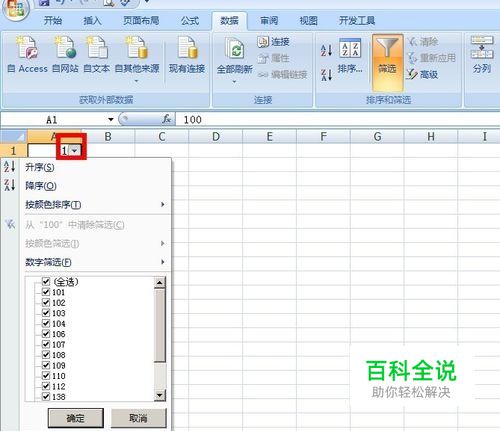Screen dimensions: 500x431
Task: Switch to the 审阅 tab
Action: [269, 21]
